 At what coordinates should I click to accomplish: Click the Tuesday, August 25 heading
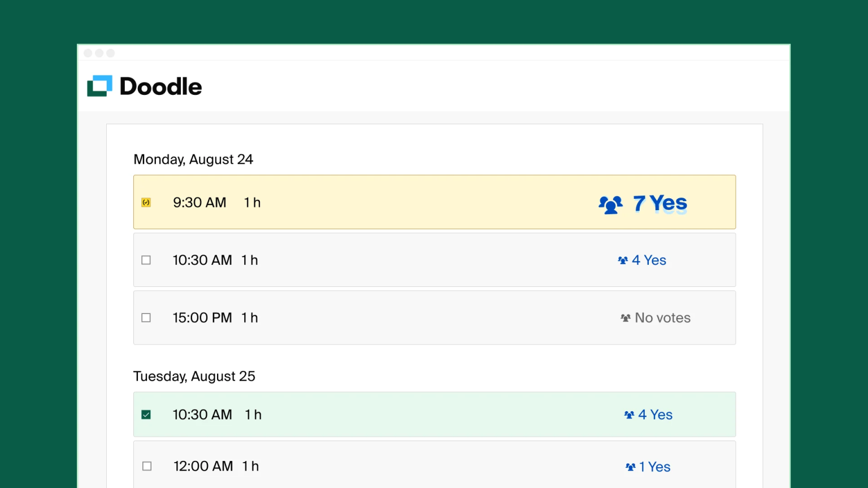click(x=194, y=376)
